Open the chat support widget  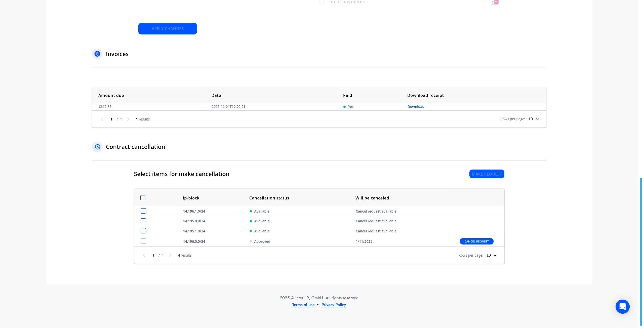pos(622,306)
